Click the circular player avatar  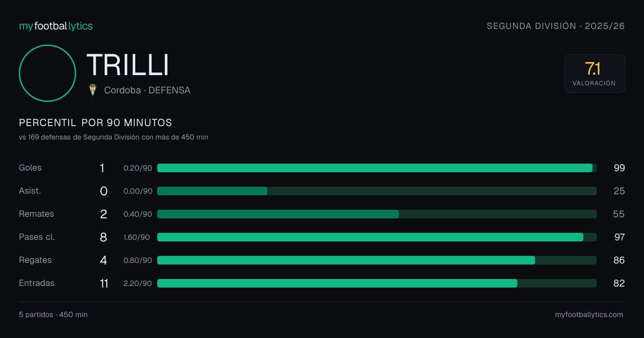click(47, 73)
